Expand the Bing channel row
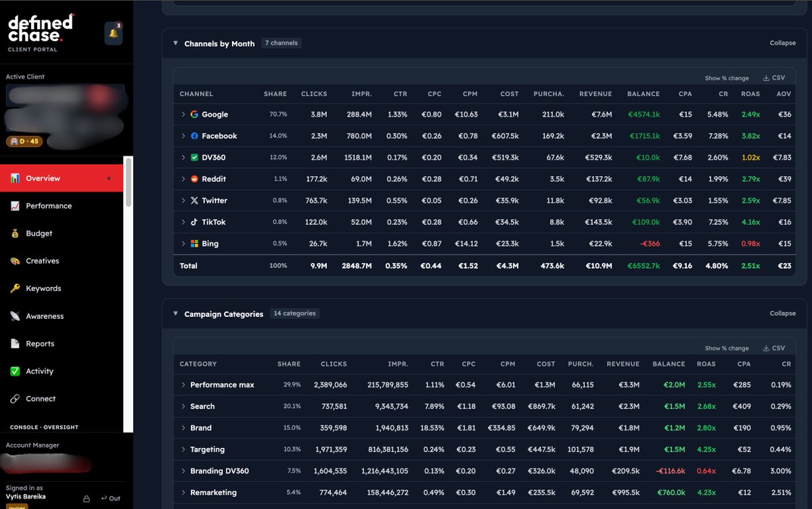The image size is (812, 509). coord(183,244)
